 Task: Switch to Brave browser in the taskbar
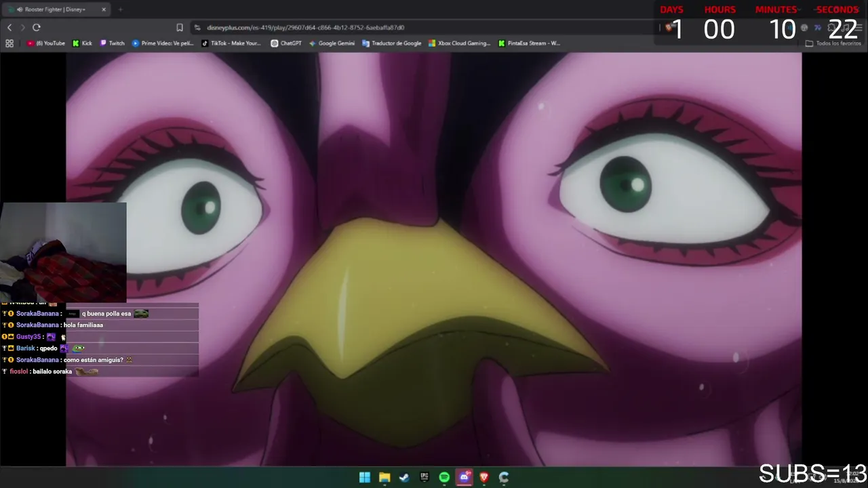[x=484, y=477]
